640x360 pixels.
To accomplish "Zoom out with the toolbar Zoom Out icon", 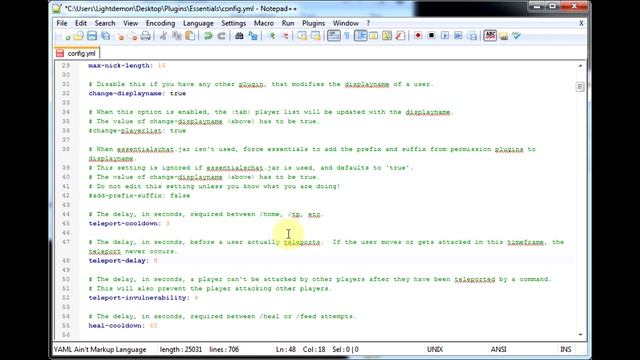I will pos(284,36).
